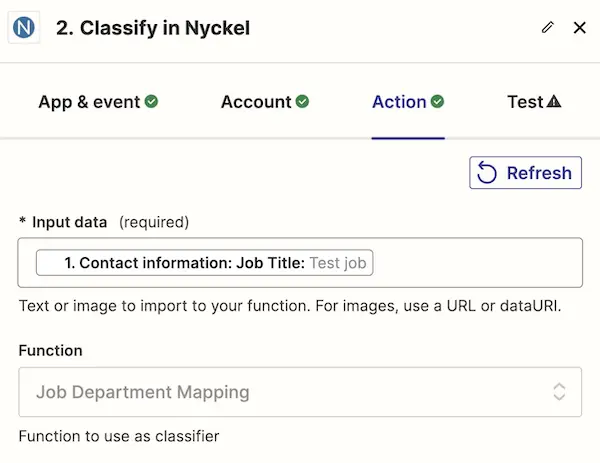Screen dimensions: 600x463
Task: Click inside the Input data field
Action: coord(300,262)
